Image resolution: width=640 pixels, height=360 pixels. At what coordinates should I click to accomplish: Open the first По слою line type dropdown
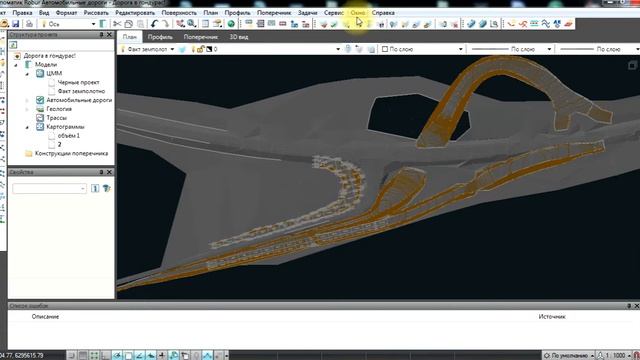549,49
